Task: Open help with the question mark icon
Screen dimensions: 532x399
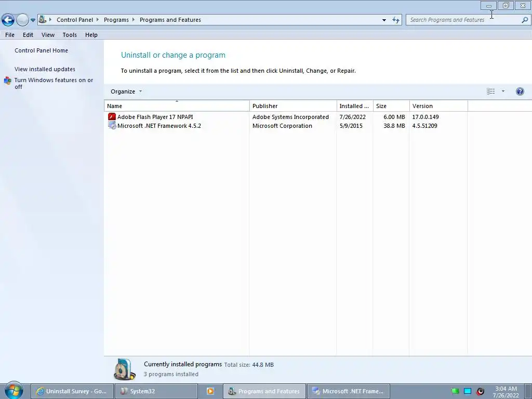Action: point(520,91)
